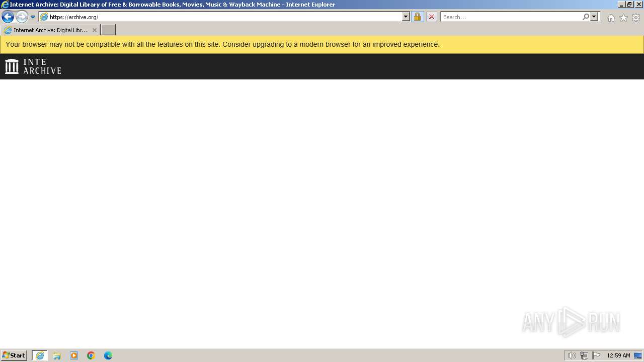Click the 12:59 AM system clock
The width and height of the screenshot is (644, 362).
coord(618,355)
